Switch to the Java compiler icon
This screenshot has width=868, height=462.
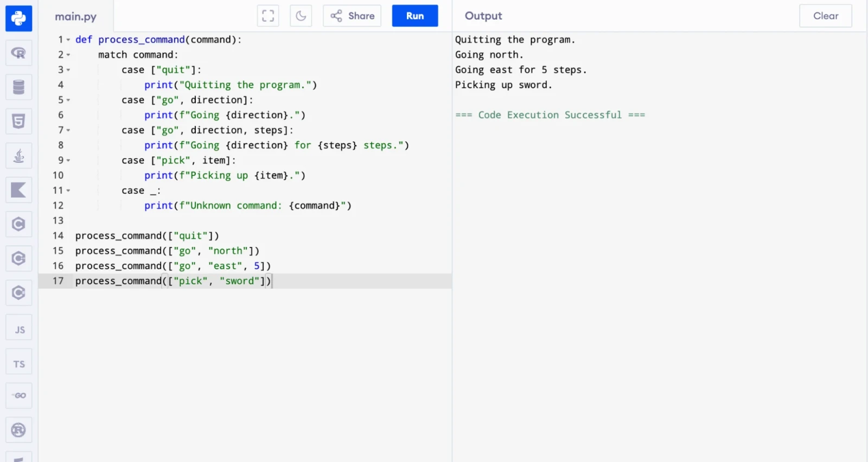coord(18,156)
